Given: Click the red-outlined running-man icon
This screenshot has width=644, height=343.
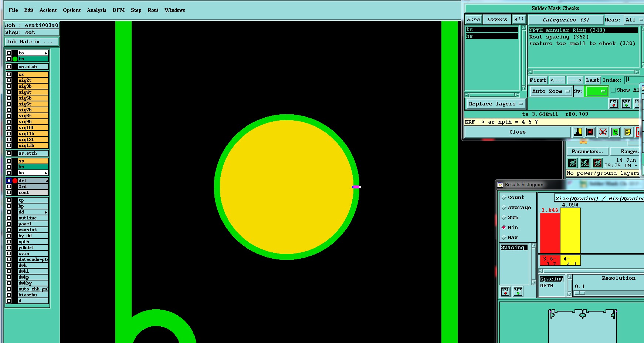Looking at the screenshot, I should (597, 163).
